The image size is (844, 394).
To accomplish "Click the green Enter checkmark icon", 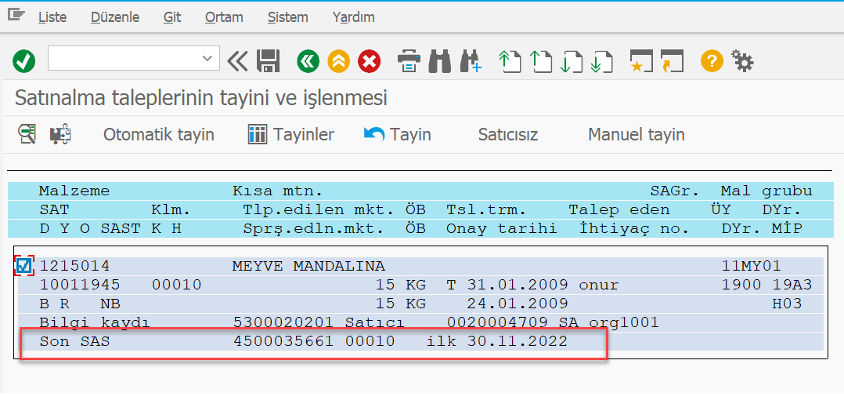I will (x=24, y=61).
